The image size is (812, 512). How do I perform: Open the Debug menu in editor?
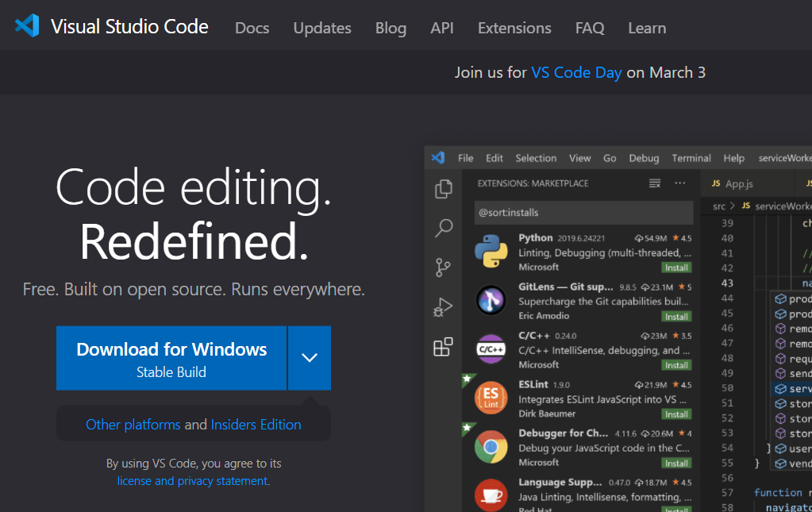(x=644, y=158)
